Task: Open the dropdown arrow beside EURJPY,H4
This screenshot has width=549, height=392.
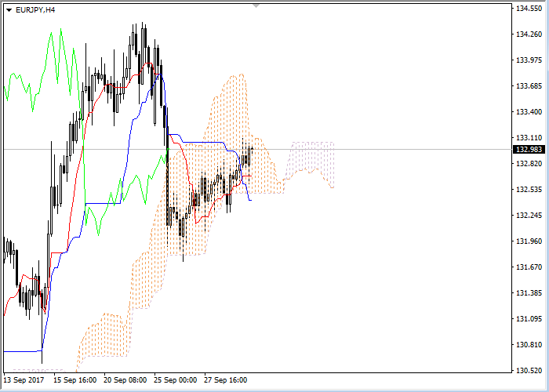Action: pyautogui.click(x=9, y=10)
